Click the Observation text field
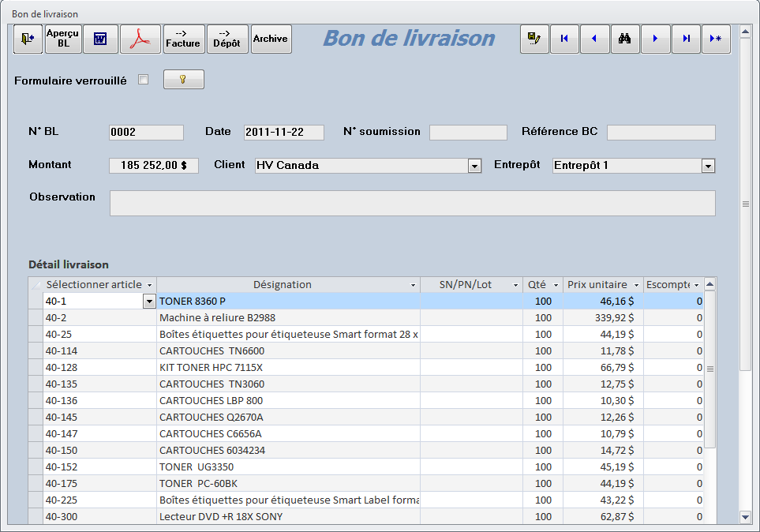Image resolution: width=760 pixels, height=532 pixels. pyautogui.click(x=412, y=203)
